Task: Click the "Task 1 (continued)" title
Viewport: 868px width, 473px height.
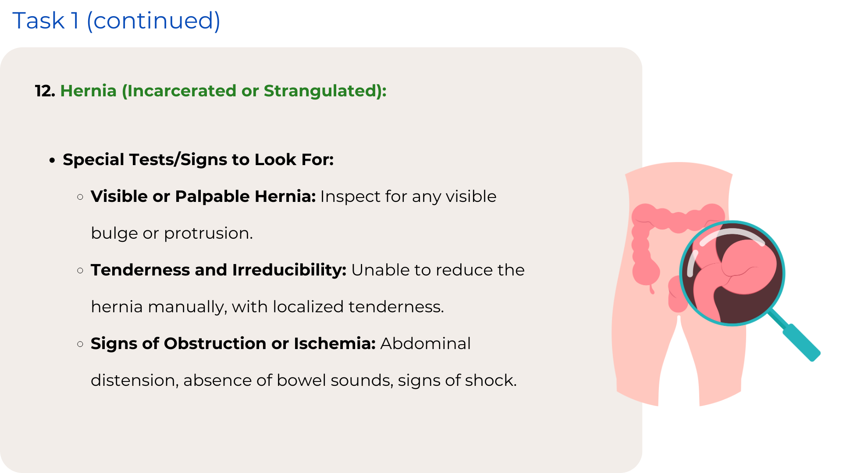Action: click(x=116, y=21)
